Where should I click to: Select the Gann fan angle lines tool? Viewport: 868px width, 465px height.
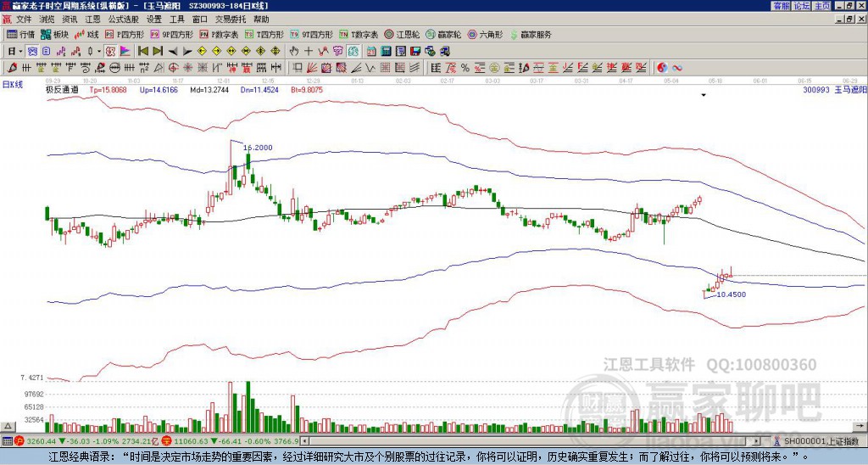(x=312, y=68)
